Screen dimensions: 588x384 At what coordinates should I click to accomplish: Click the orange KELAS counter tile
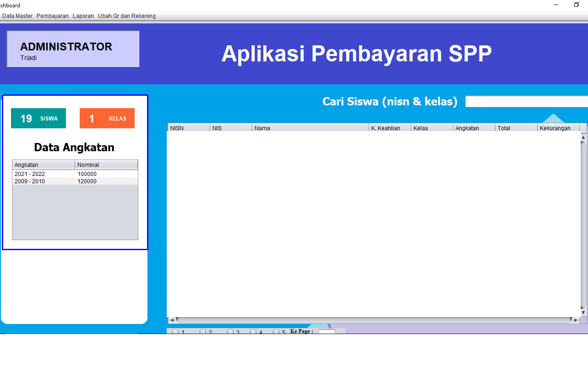pos(107,118)
